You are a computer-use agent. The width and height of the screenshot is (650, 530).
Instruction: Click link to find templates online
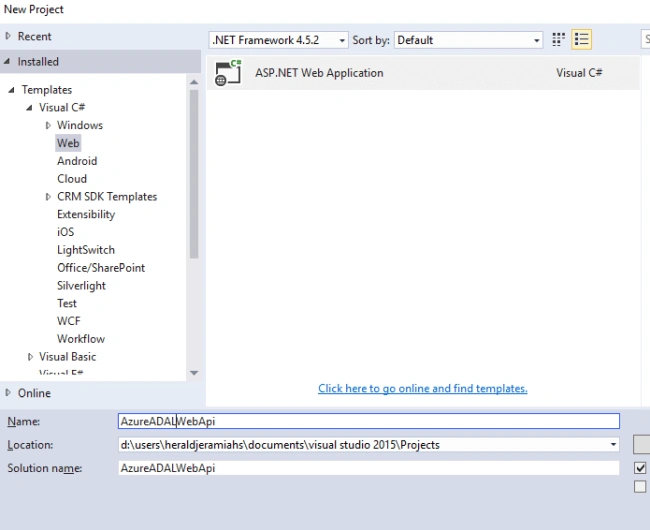(422, 388)
